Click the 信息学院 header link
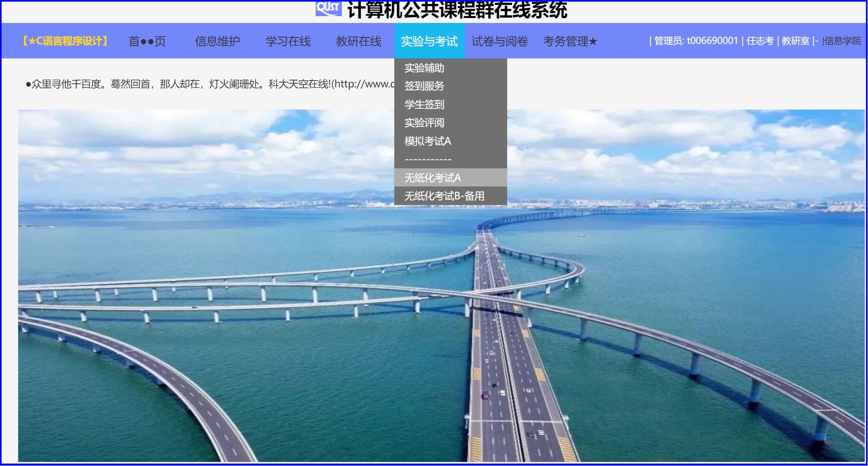The image size is (868, 466). click(x=843, y=41)
